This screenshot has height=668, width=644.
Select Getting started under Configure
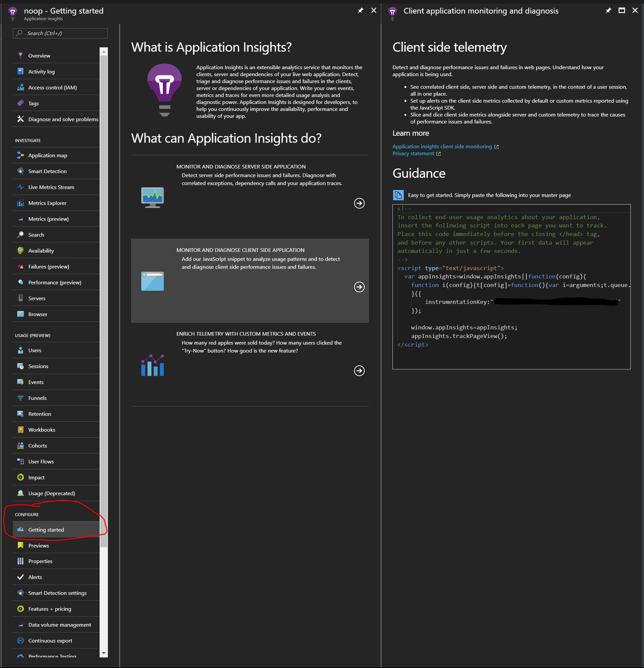click(x=46, y=529)
